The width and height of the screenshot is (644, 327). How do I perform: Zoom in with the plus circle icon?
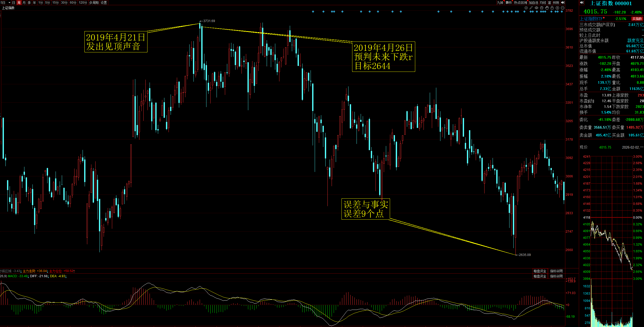[x=557, y=8]
